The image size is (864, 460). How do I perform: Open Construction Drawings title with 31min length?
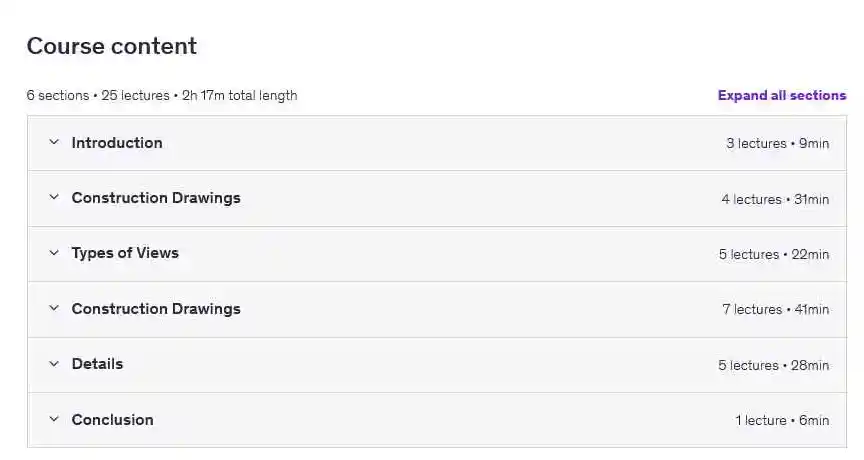point(156,198)
